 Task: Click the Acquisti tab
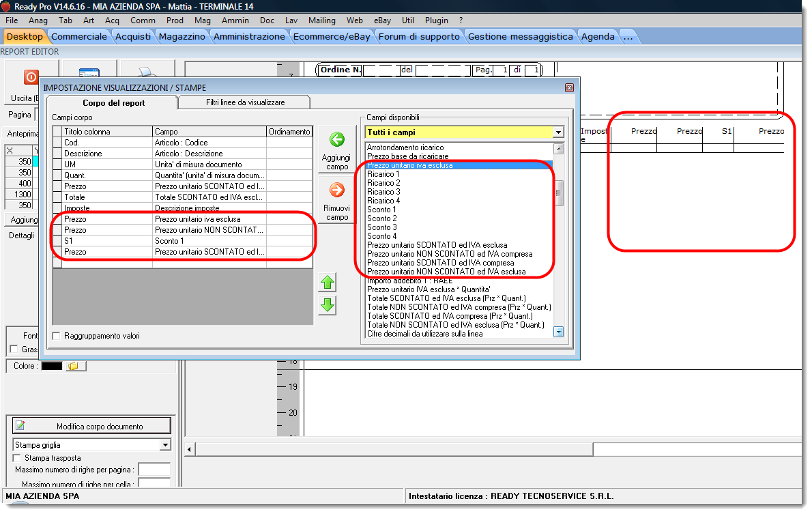click(x=133, y=36)
